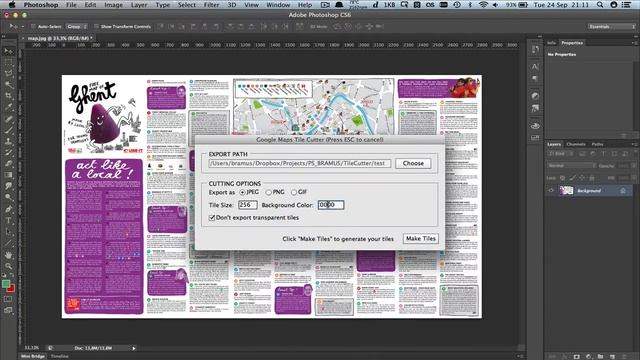Select the Line shape tool
Screen dimensions: 640x360
[x=9, y=242]
